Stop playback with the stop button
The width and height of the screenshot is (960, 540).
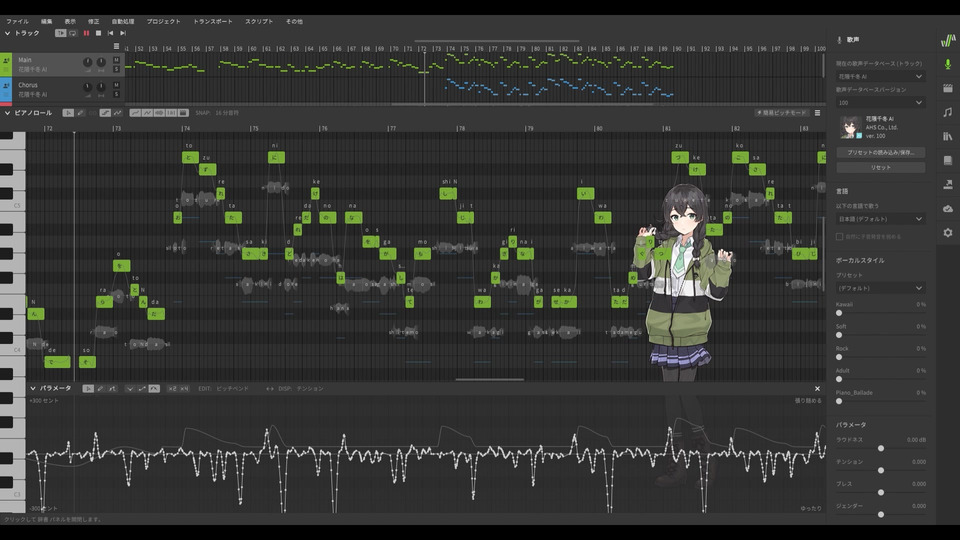(x=99, y=33)
